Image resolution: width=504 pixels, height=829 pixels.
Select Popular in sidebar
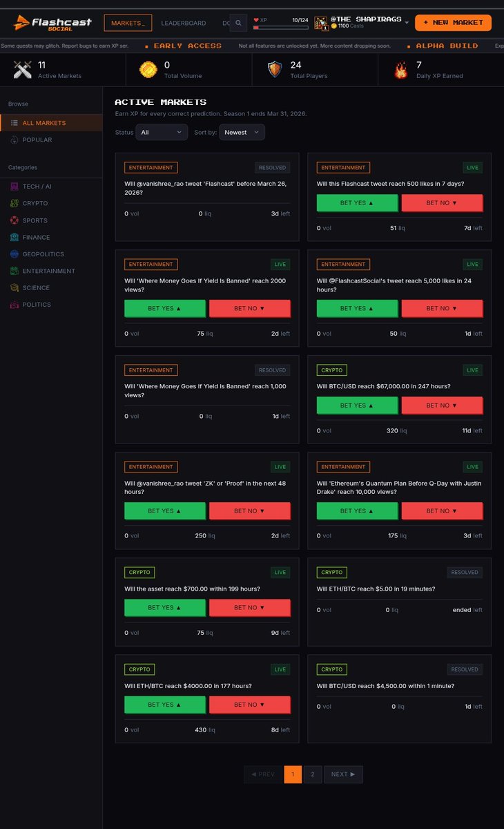coord(51,140)
